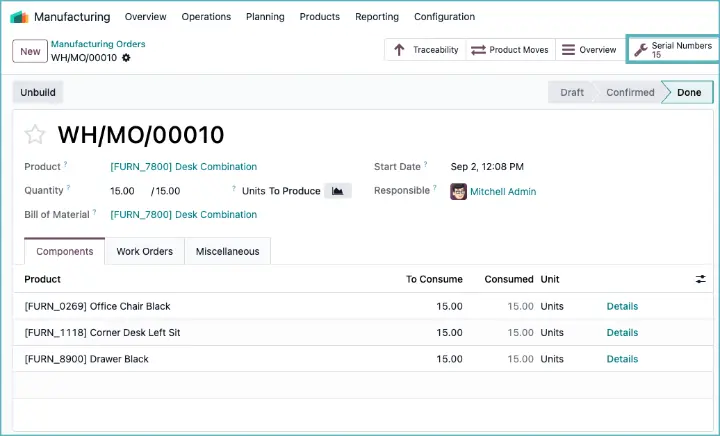This screenshot has width=720, height=436.
Task: Select the Confirmed status stage
Action: 629,93
